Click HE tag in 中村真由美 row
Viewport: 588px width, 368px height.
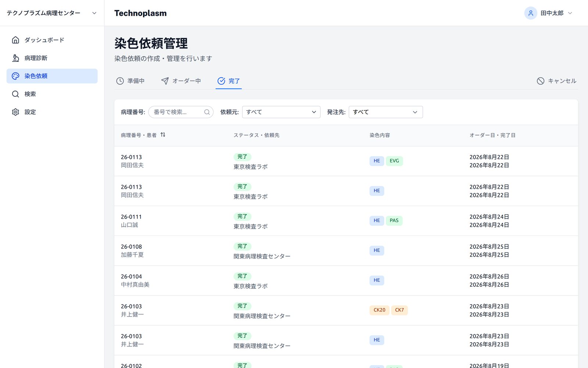coord(377,280)
